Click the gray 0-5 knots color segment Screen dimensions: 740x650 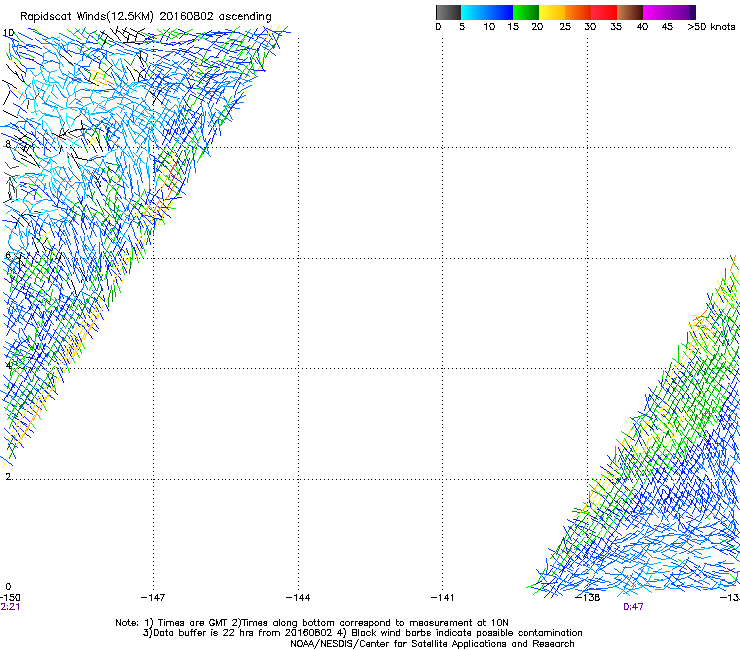point(448,12)
